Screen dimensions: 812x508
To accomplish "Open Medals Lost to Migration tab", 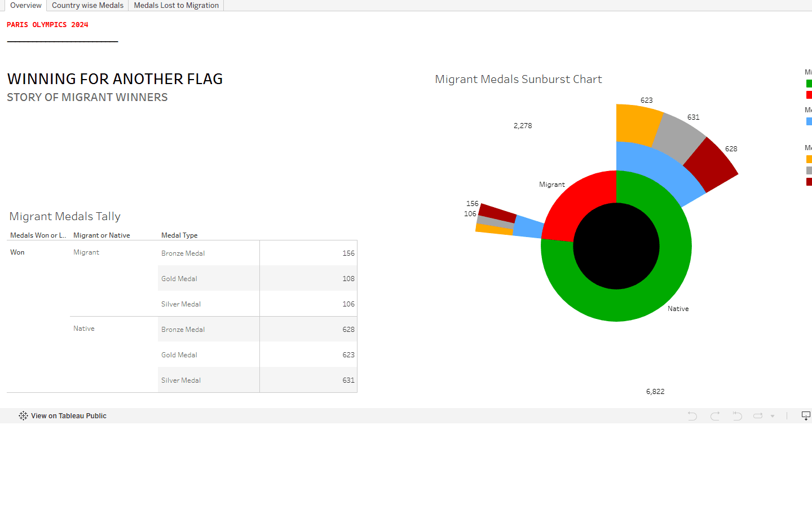I will pos(176,5).
